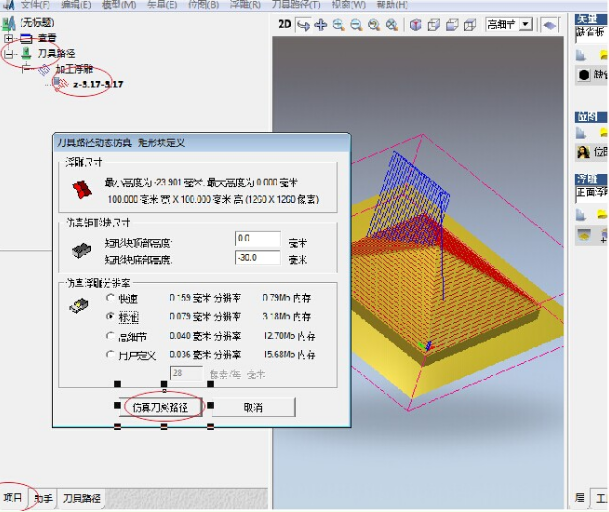
Task: Toggle the relief display diamond icon
Action: point(549,25)
